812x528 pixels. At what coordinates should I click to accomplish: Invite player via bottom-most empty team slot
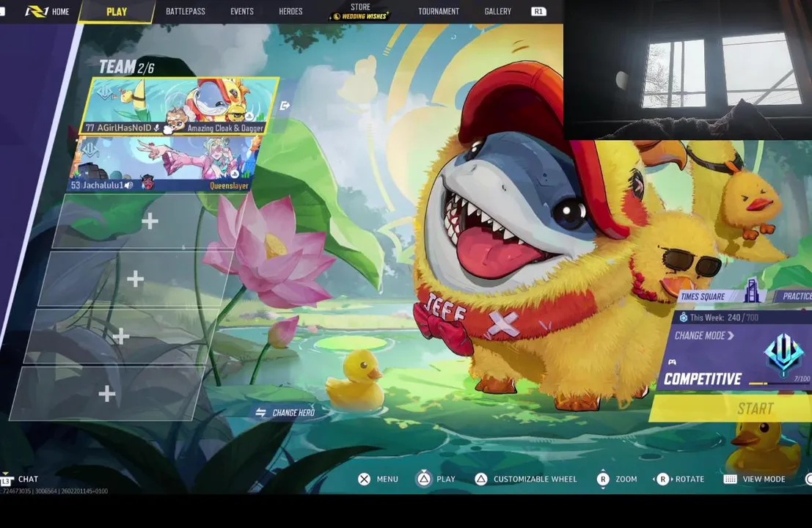point(106,394)
